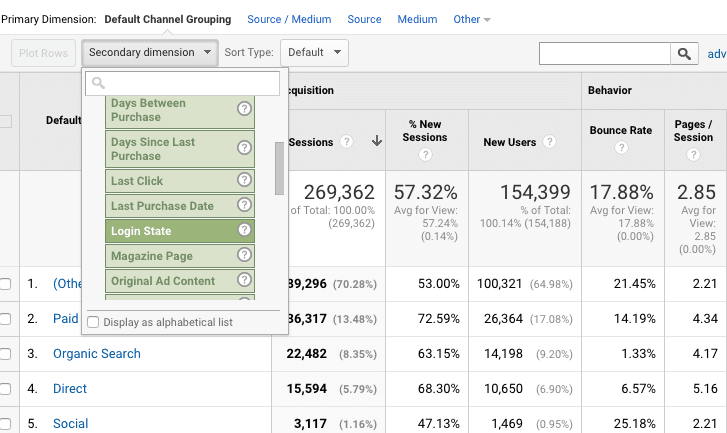Click the dimension list scrollbar

coord(279,168)
